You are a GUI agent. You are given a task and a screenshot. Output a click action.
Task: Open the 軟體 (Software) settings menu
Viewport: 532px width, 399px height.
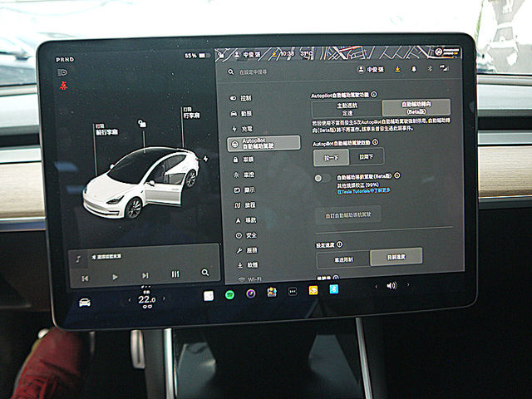click(x=248, y=265)
